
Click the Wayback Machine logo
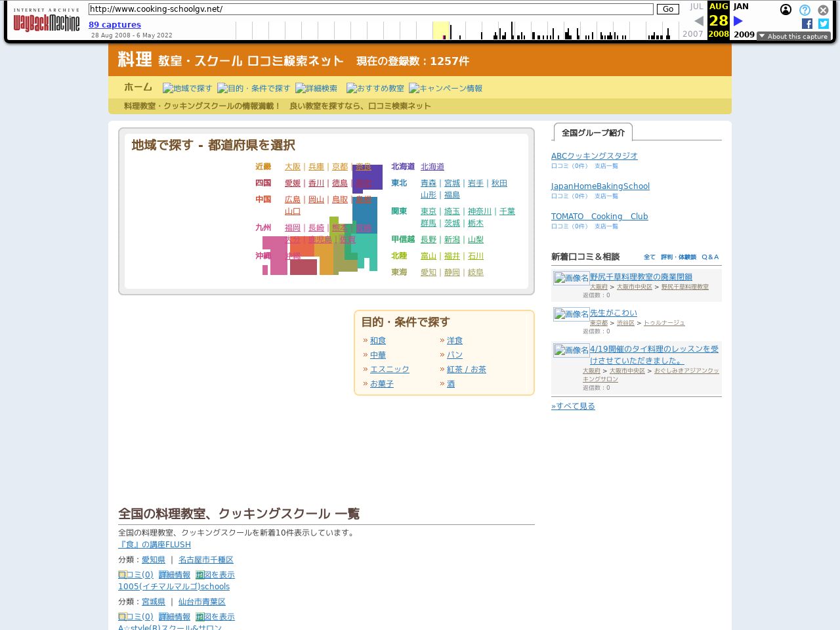pyautogui.click(x=46, y=20)
